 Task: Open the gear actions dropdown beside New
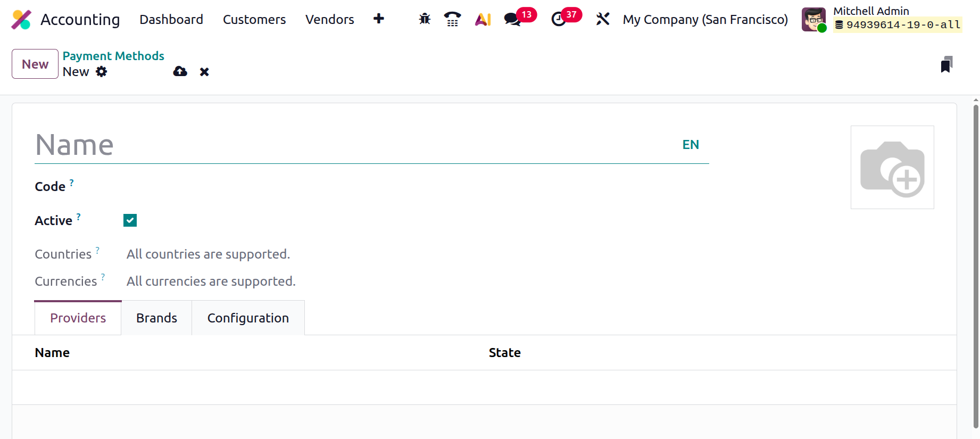pos(102,72)
